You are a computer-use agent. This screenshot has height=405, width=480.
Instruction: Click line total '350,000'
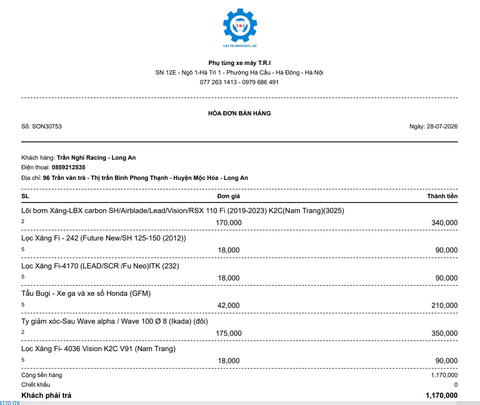pos(444,333)
